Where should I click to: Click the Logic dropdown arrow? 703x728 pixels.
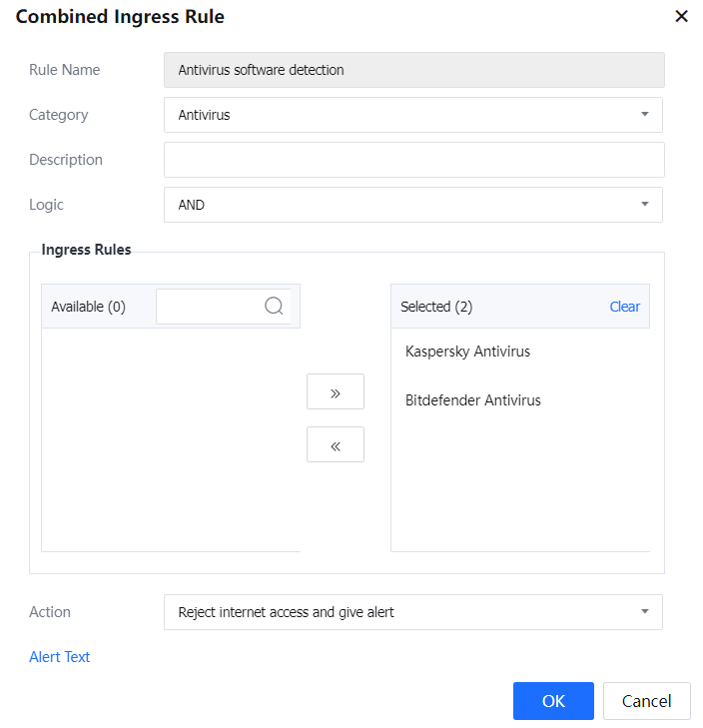click(x=644, y=205)
